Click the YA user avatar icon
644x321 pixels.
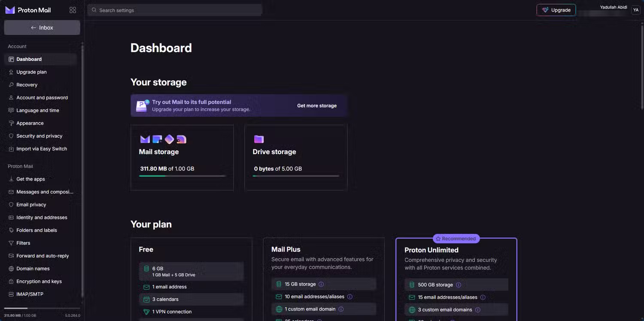point(635,10)
